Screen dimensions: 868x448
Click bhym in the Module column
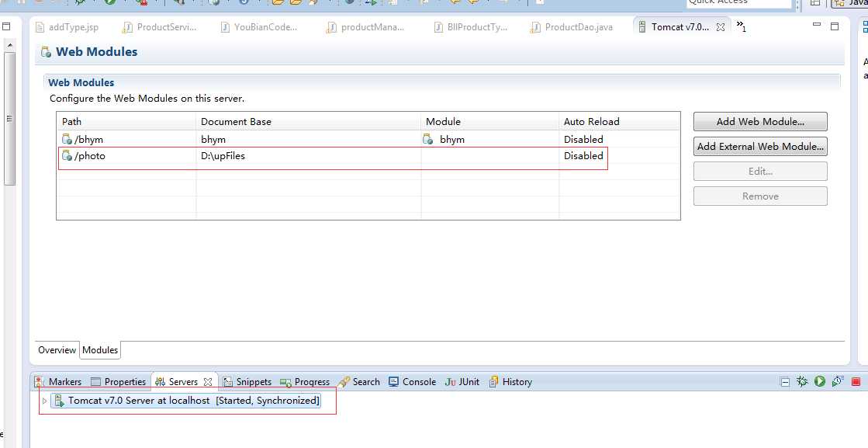click(x=451, y=139)
